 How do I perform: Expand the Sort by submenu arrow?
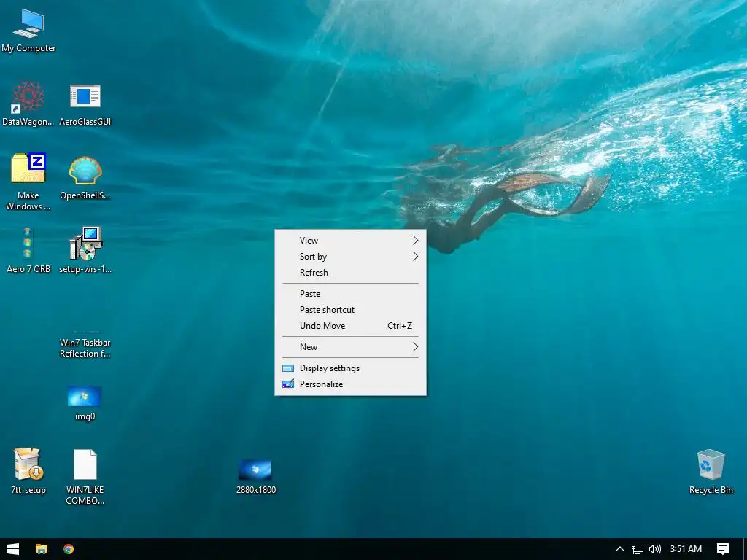415,257
